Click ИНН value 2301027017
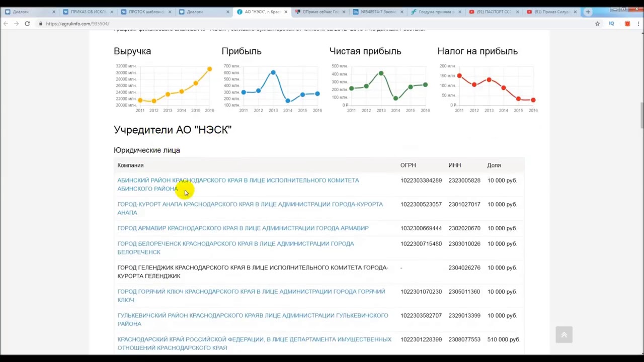Screen dimensions: 644x362 (464, 205)
